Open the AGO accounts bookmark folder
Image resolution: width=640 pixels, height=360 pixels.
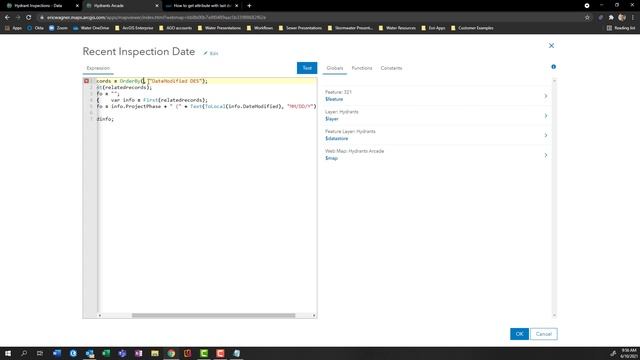tap(176, 28)
